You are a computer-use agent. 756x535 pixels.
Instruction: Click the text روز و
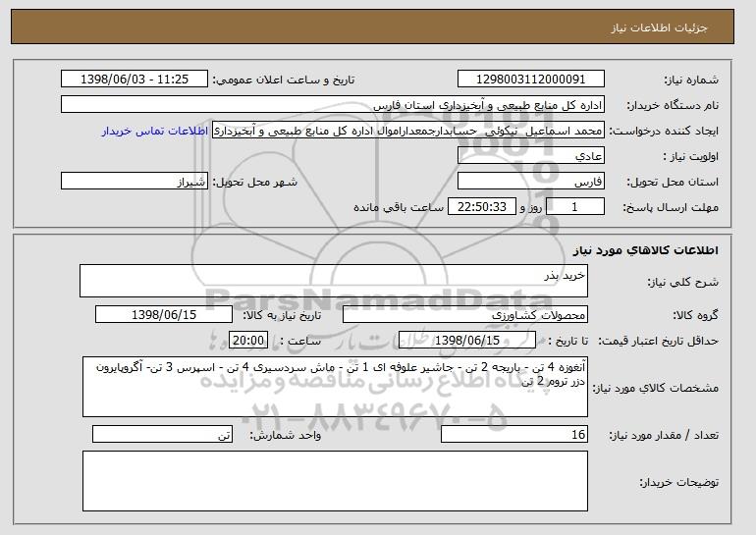coord(531,207)
